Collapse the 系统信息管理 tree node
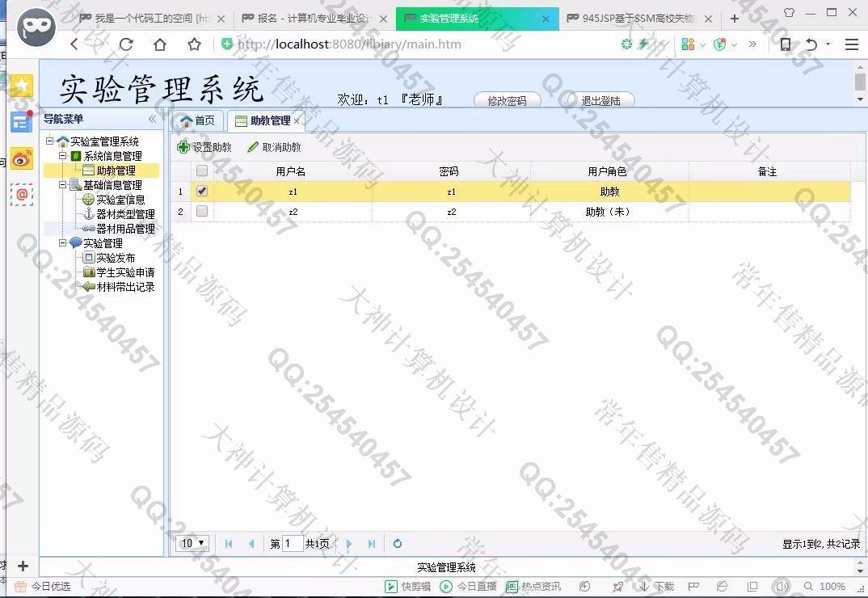Image resolution: width=868 pixels, height=598 pixels. click(x=62, y=156)
